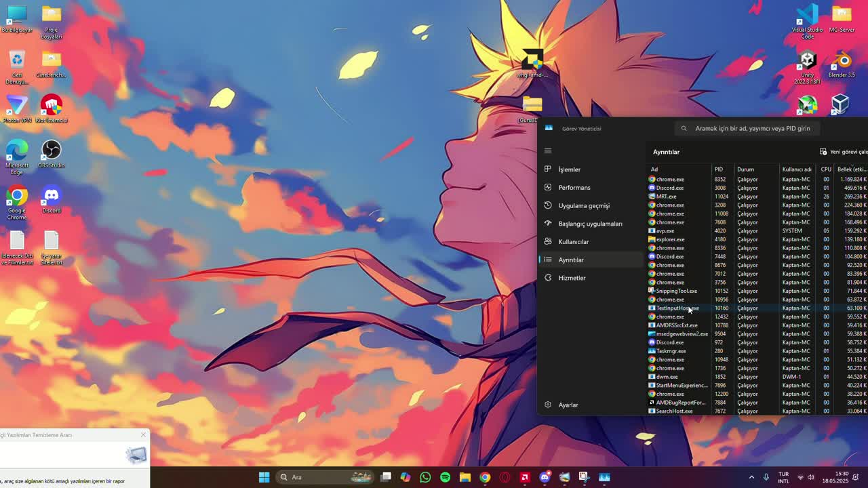868x488 pixels.
Task: Close the malware removal tool popup
Action: tap(143, 434)
